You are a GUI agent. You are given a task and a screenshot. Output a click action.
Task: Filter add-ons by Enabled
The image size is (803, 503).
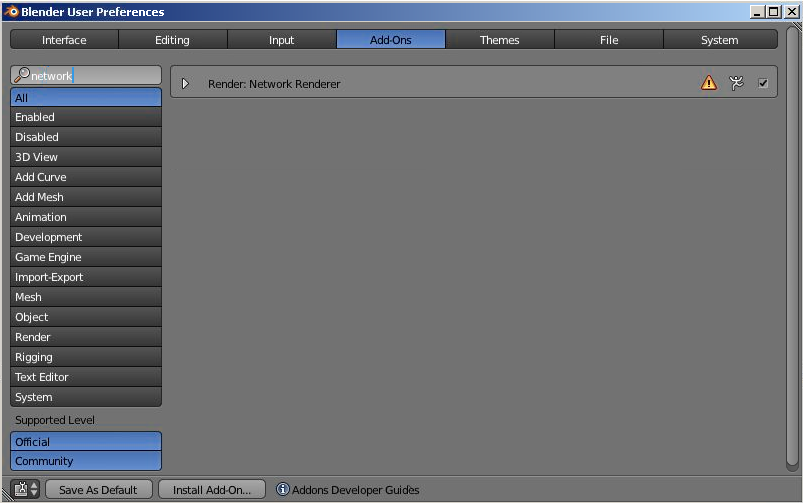pos(86,117)
